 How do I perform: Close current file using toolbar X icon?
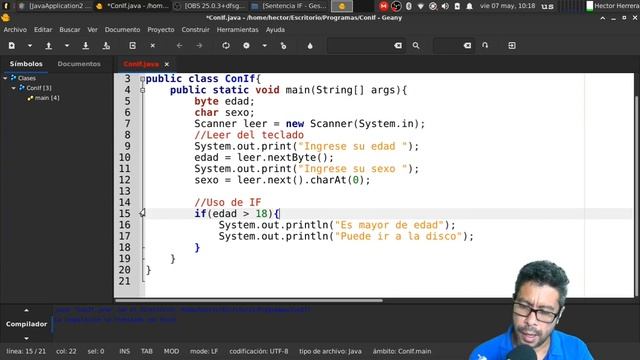point(153,46)
